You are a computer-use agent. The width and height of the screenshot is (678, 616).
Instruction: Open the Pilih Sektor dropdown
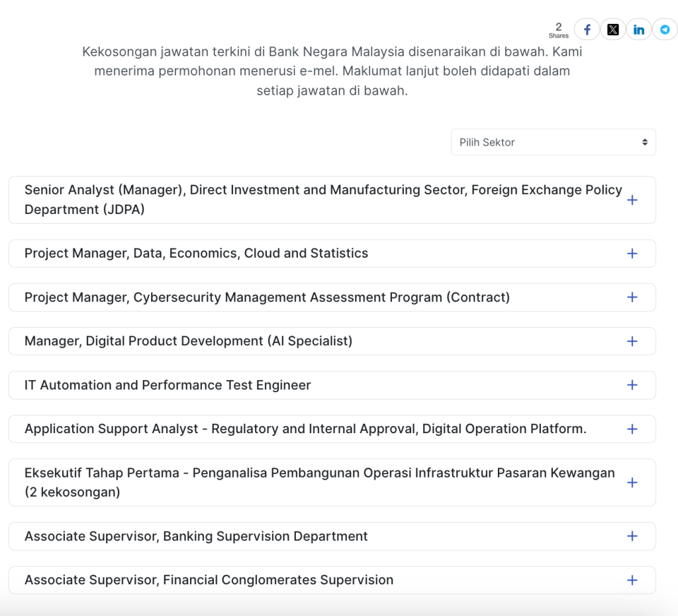point(553,142)
